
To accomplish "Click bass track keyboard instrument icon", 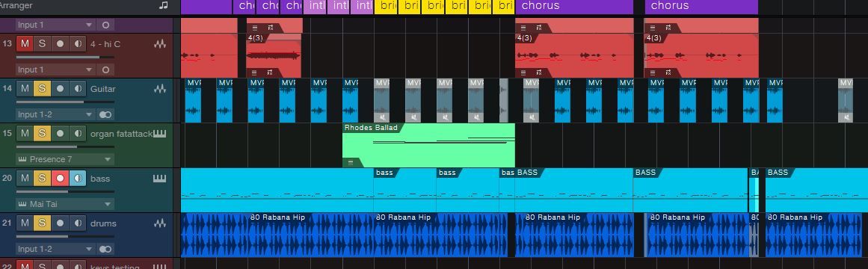I will [160, 179].
